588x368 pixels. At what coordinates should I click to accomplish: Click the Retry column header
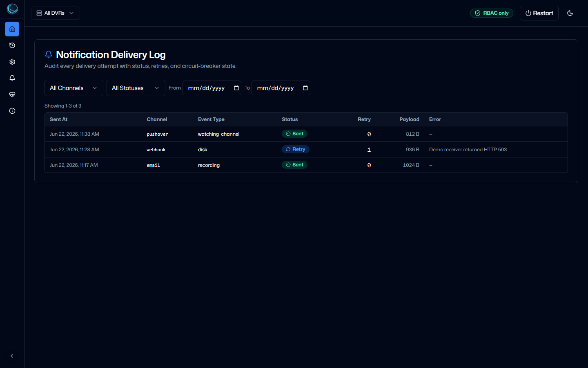click(x=364, y=119)
